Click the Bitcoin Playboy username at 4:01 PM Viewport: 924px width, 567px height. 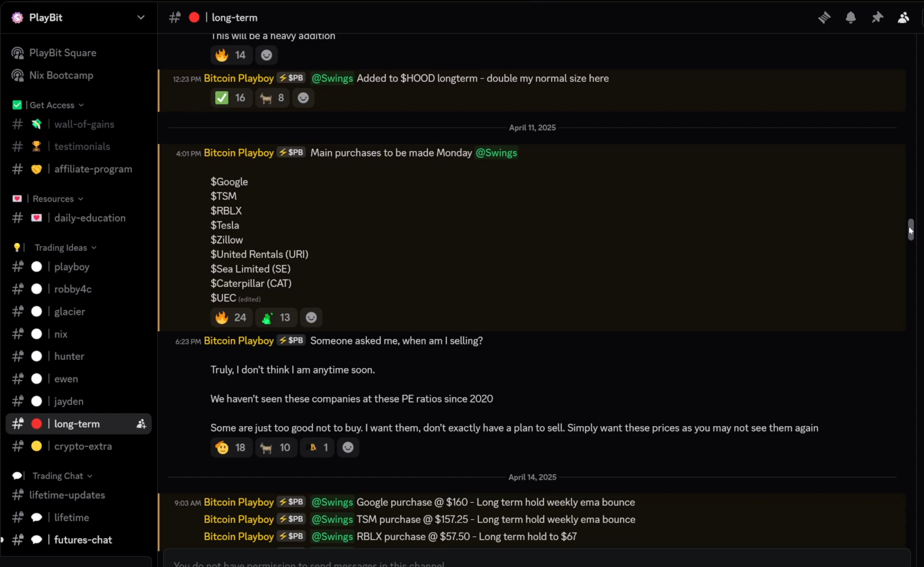(238, 153)
